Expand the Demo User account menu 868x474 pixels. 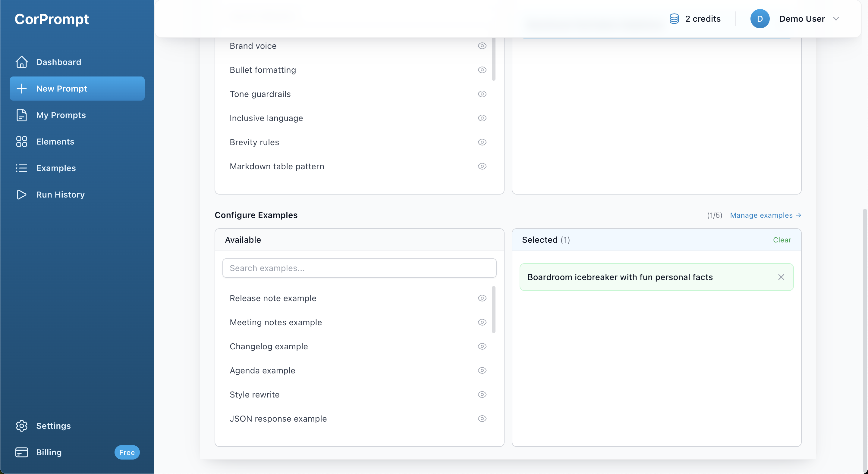pyautogui.click(x=836, y=19)
